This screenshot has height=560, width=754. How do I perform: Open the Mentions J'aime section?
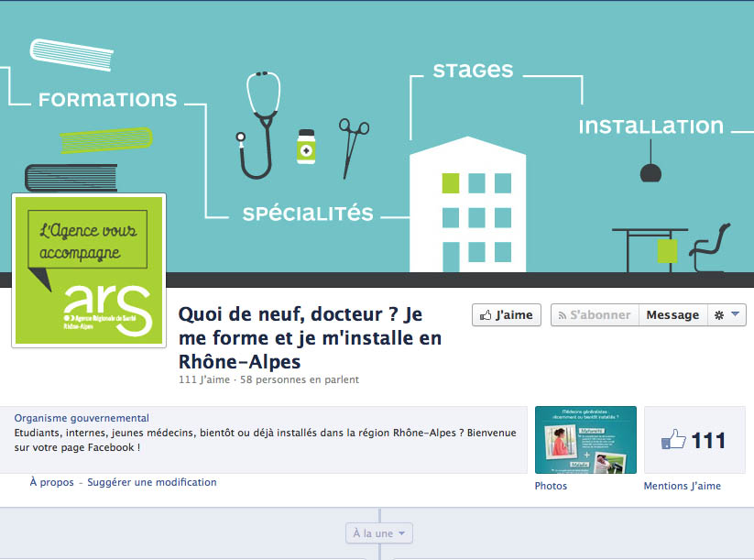(x=682, y=486)
